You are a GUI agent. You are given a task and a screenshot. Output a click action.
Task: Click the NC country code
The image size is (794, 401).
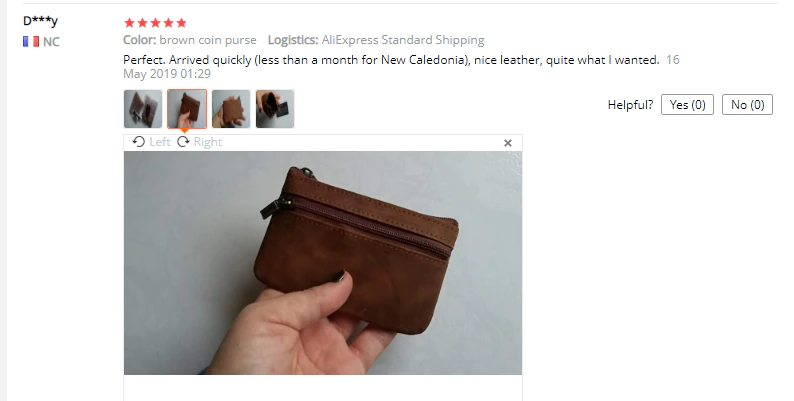tap(51, 42)
